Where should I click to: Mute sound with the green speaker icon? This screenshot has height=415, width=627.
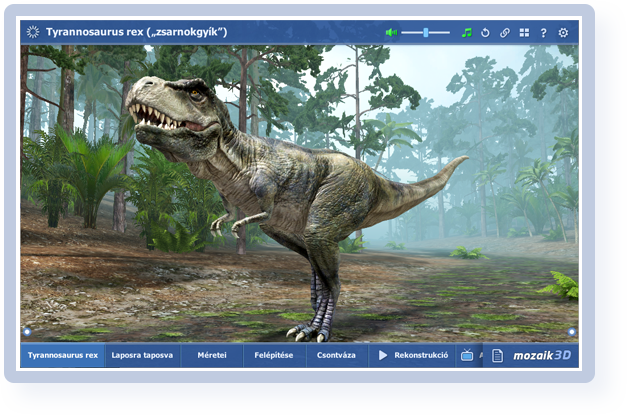click(391, 32)
